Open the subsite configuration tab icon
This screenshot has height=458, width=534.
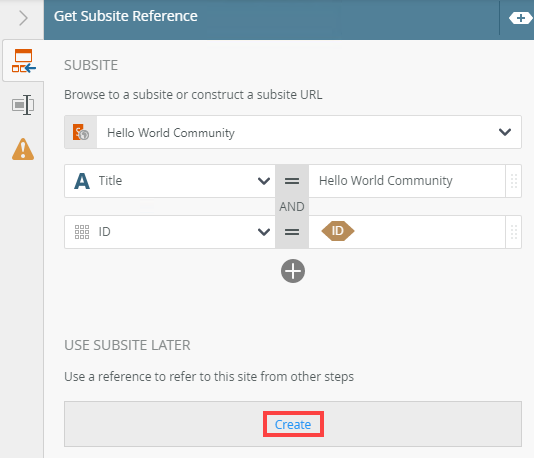[23, 61]
